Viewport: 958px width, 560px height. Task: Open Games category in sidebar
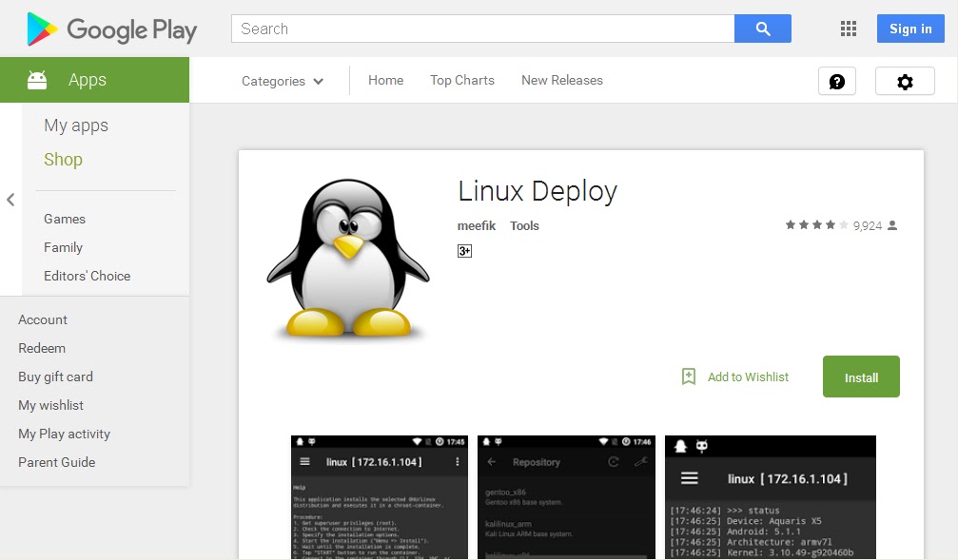pos(64,219)
